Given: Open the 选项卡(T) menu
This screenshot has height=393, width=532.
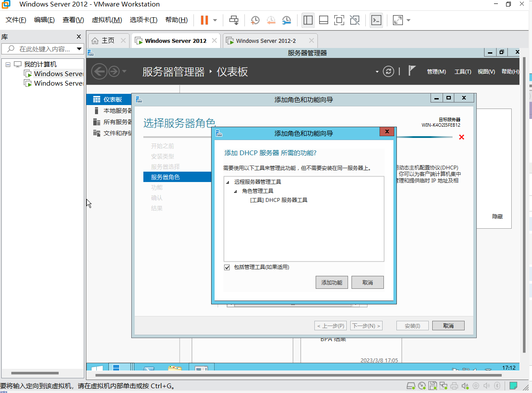Looking at the screenshot, I should (143, 20).
